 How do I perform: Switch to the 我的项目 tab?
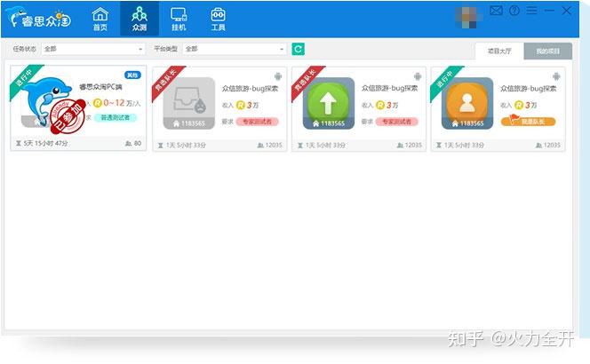click(547, 51)
